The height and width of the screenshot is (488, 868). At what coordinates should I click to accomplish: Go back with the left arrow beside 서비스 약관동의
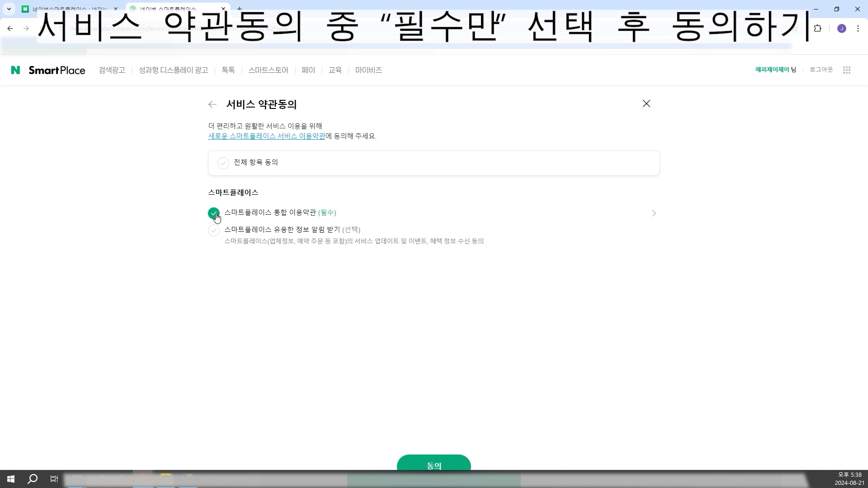(x=212, y=104)
